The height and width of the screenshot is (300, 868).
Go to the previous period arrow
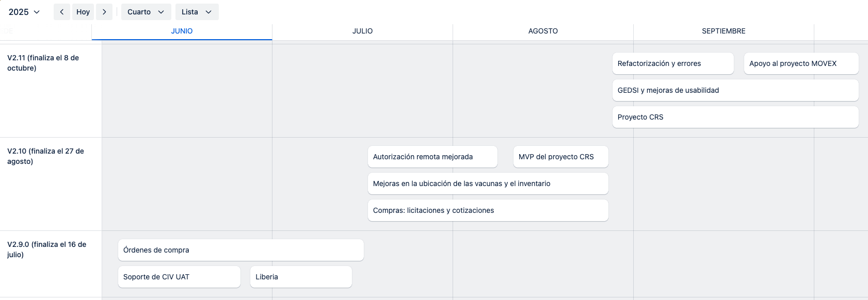pyautogui.click(x=61, y=12)
